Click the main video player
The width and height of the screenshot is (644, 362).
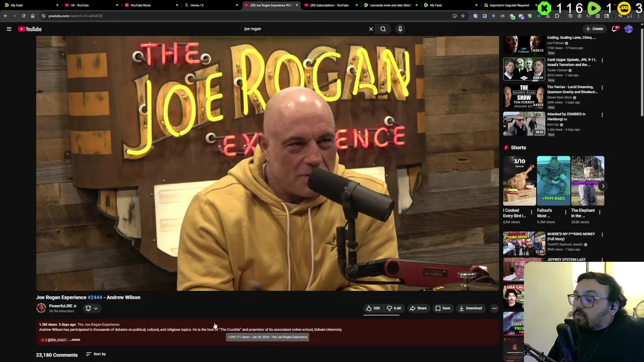(x=267, y=163)
